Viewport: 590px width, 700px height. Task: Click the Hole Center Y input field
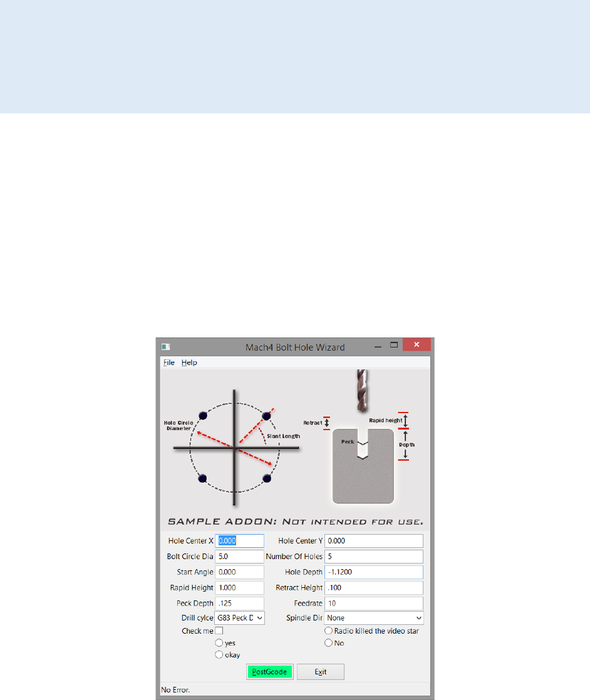(374, 540)
